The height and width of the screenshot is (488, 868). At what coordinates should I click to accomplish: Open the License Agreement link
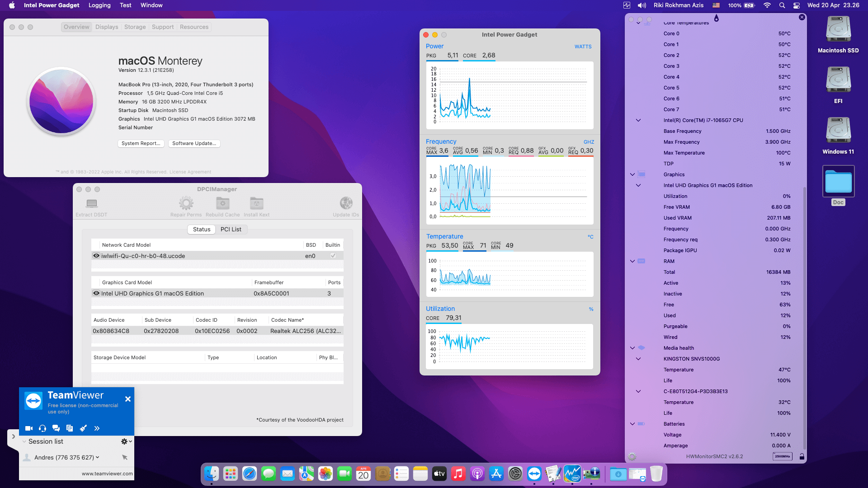(x=190, y=172)
